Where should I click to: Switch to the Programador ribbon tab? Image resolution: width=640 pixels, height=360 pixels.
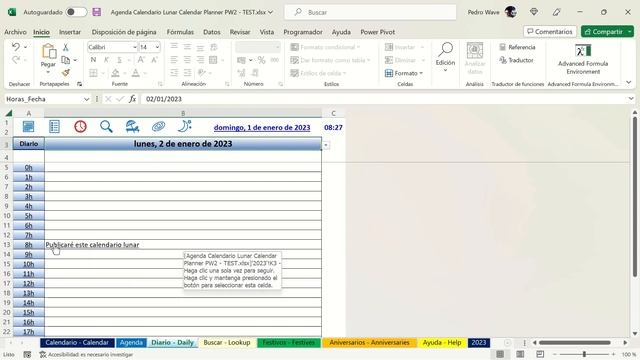303,32
